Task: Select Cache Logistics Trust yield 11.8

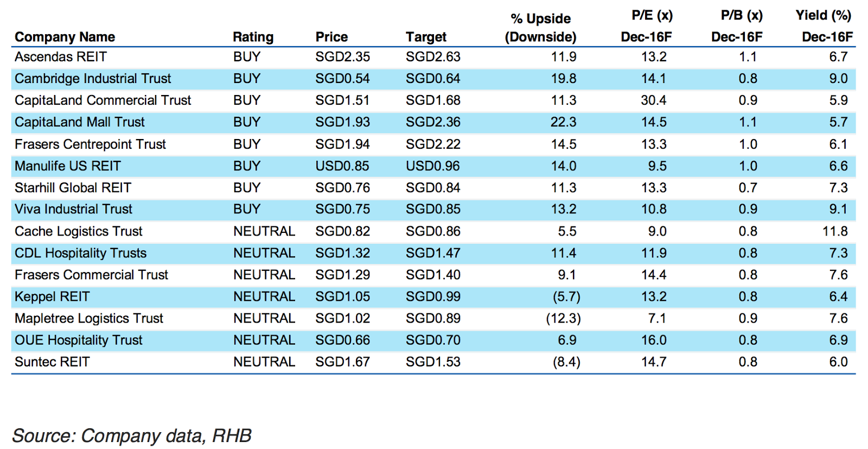Action: (835, 231)
